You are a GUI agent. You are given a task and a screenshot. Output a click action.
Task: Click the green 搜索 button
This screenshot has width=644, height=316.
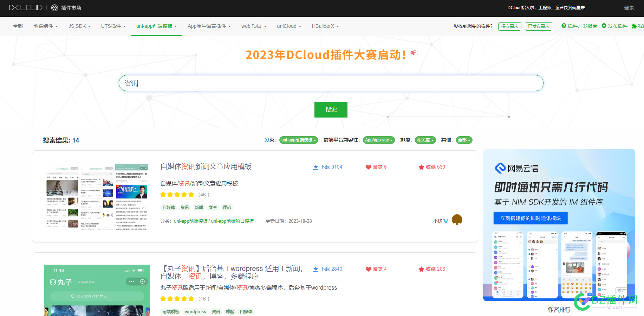point(331,109)
